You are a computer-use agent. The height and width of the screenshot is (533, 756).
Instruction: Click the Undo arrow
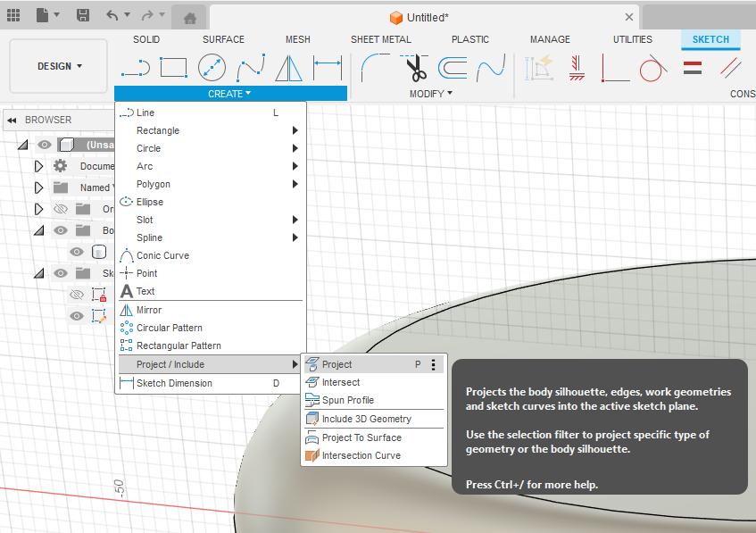coord(112,15)
